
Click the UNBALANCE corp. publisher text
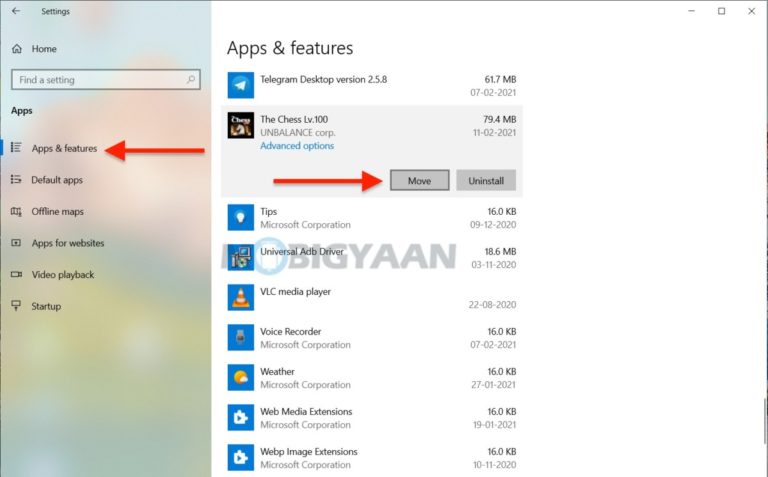point(298,133)
